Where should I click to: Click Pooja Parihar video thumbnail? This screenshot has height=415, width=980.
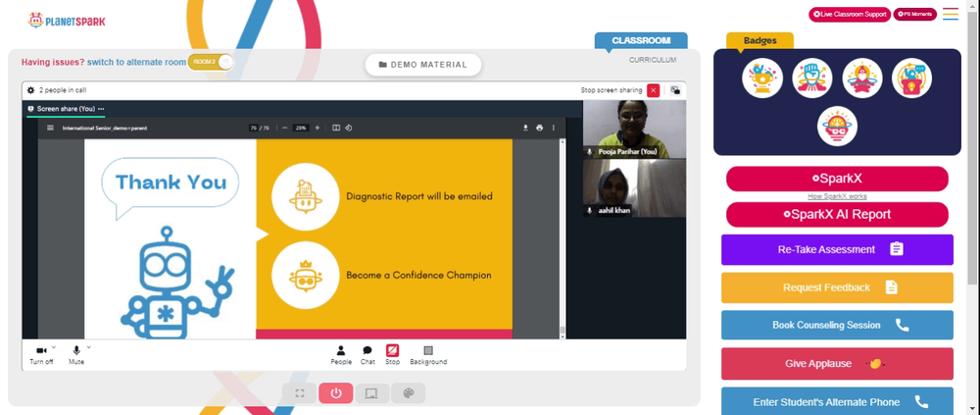click(x=634, y=130)
